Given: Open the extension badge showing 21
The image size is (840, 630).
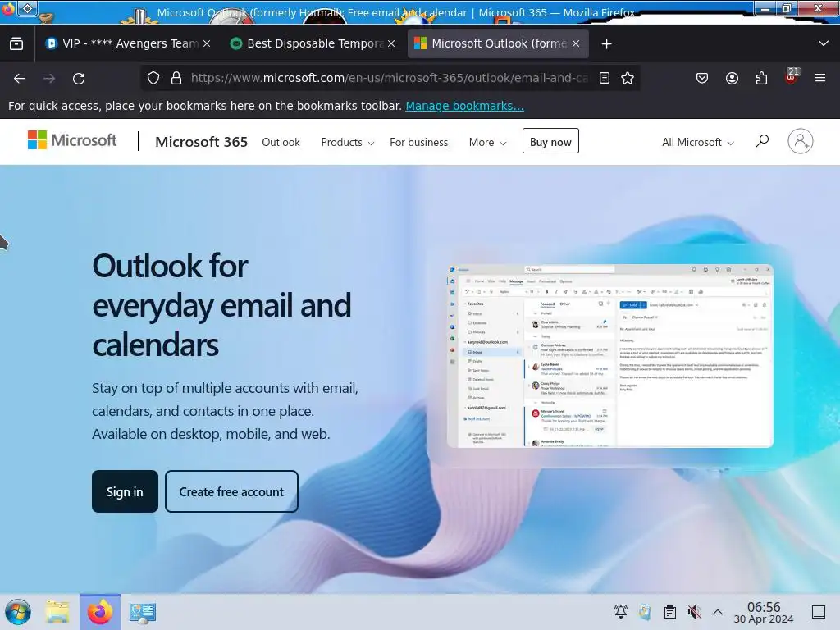Looking at the screenshot, I should [x=792, y=76].
